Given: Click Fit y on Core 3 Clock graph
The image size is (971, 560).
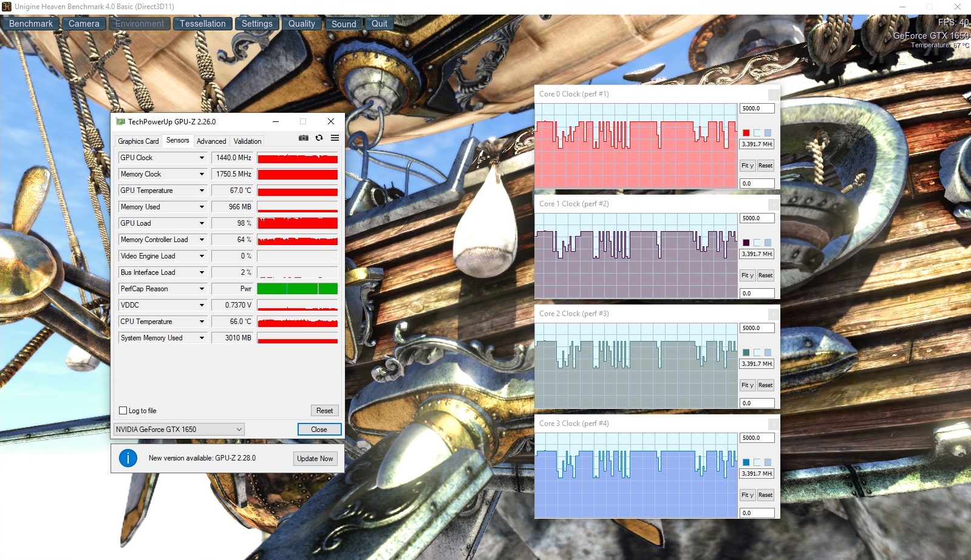Looking at the screenshot, I should [x=748, y=495].
